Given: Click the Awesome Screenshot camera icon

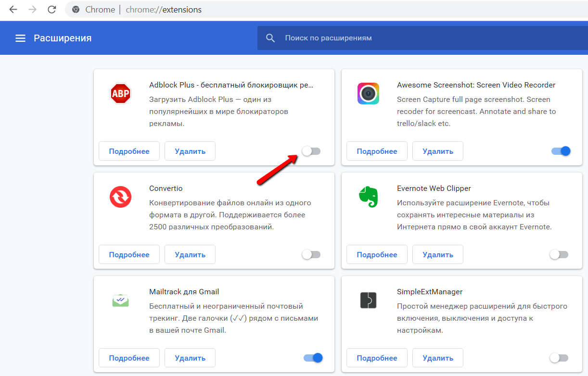Looking at the screenshot, I should 368,93.
